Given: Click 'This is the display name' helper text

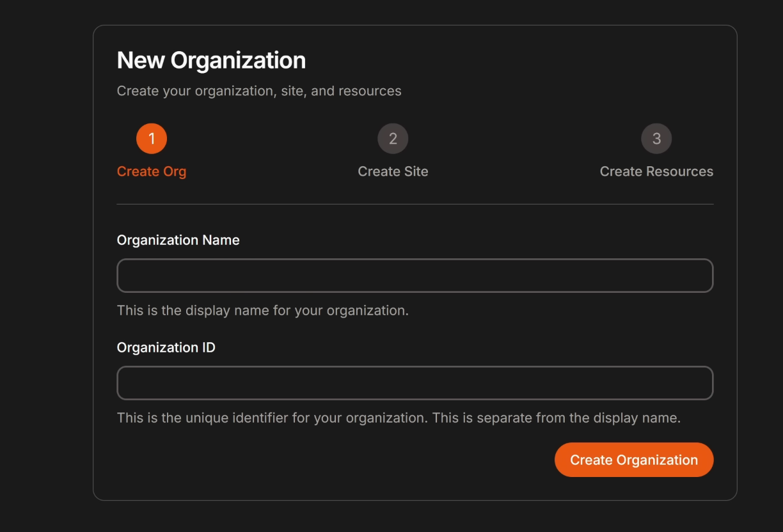Looking at the screenshot, I should point(263,311).
